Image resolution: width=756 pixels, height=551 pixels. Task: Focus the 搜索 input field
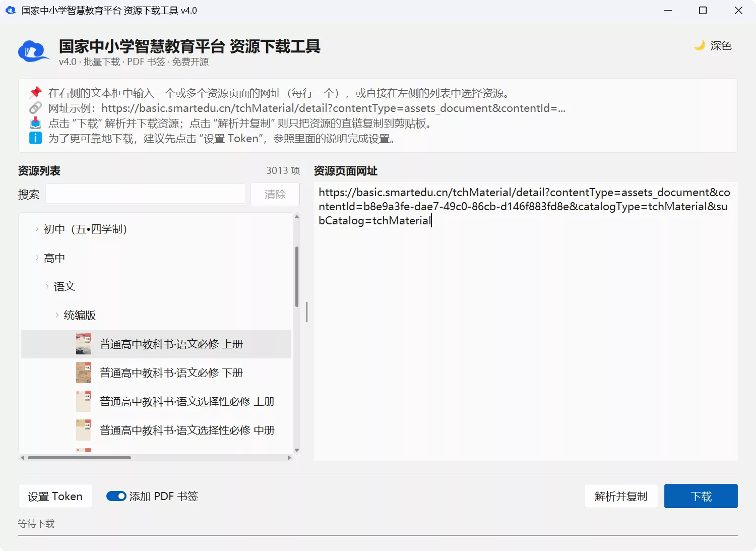(x=146, y=194)
